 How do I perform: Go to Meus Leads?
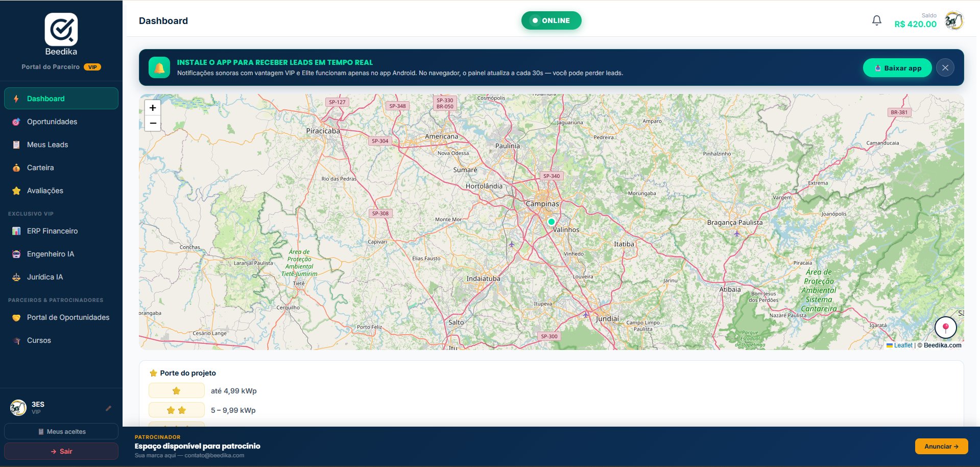(61, 145)
